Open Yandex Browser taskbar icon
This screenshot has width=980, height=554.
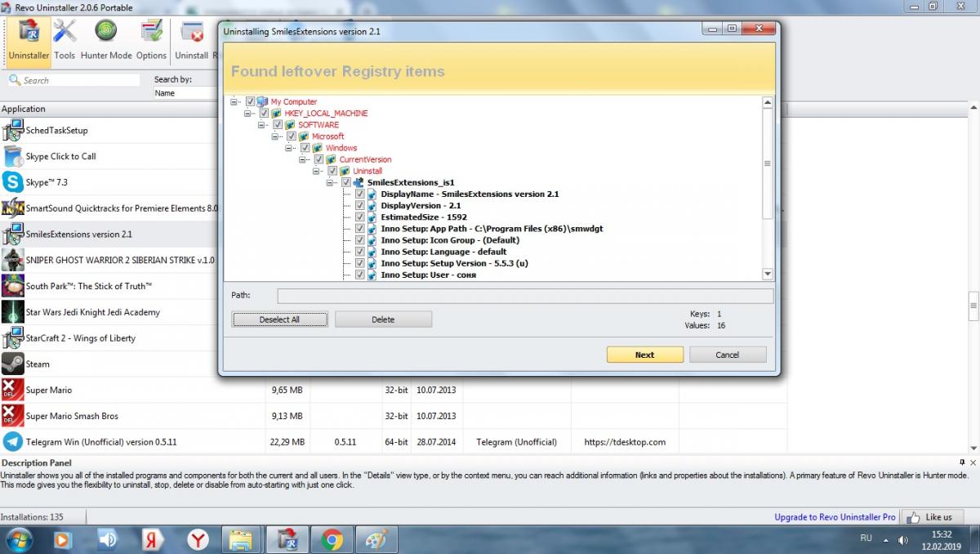[198, 539]
